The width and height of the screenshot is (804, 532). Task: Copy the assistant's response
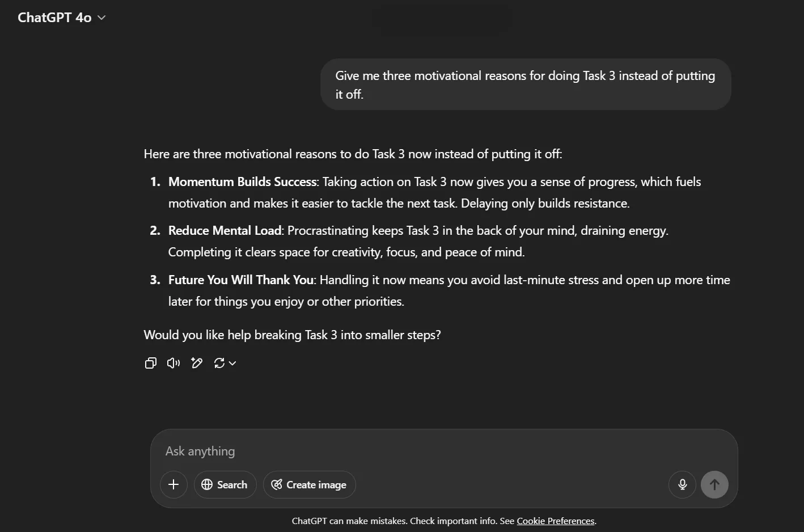[151, 363]
